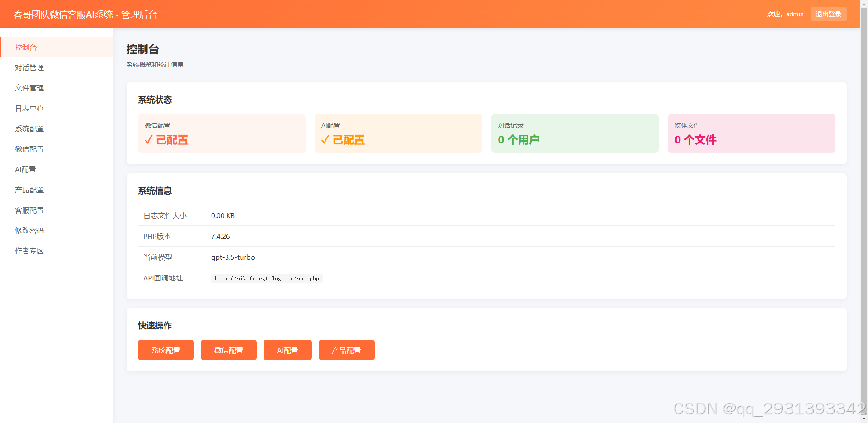Image resolution: width=868 pixels, height=423 pixels.
Task: Open sidebar item 产品配置
Action: 57,190
